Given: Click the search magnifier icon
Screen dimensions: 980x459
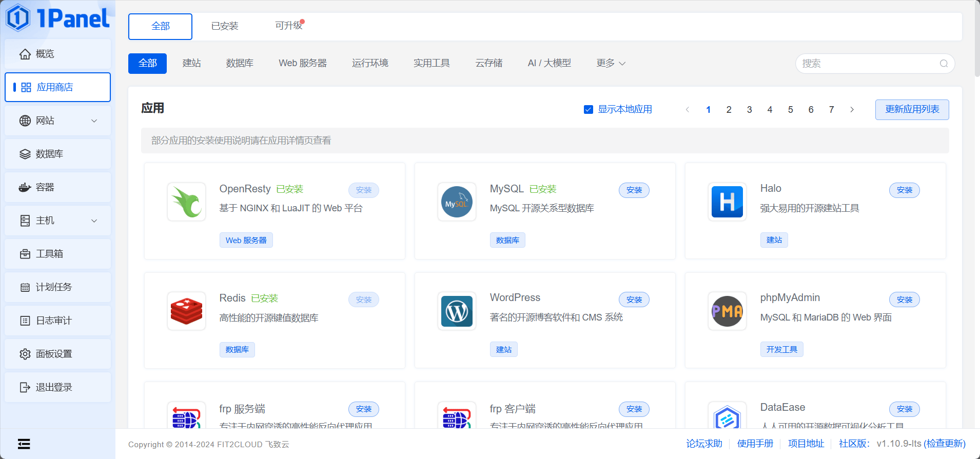Looking at the screenshot, I should (944, 64).
